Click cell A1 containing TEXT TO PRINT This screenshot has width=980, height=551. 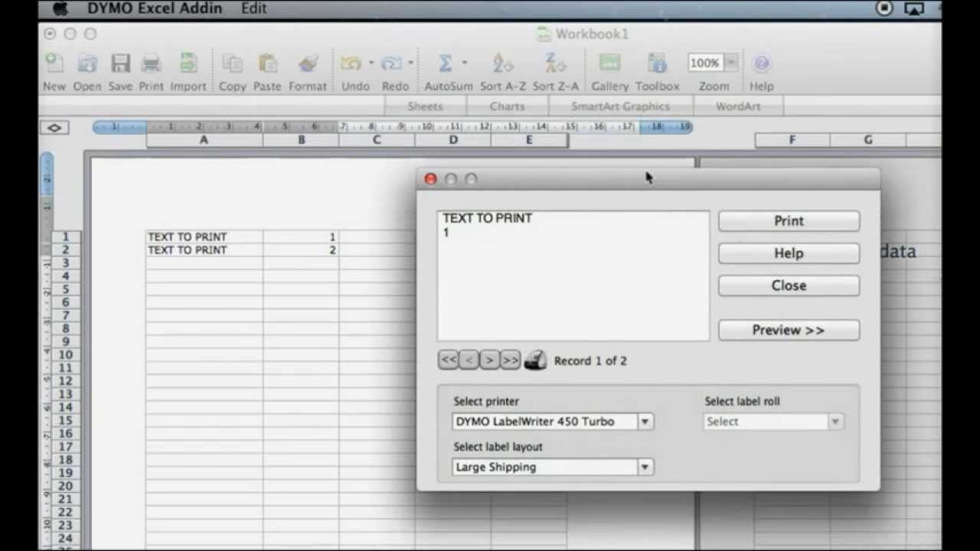coord(204,237)
